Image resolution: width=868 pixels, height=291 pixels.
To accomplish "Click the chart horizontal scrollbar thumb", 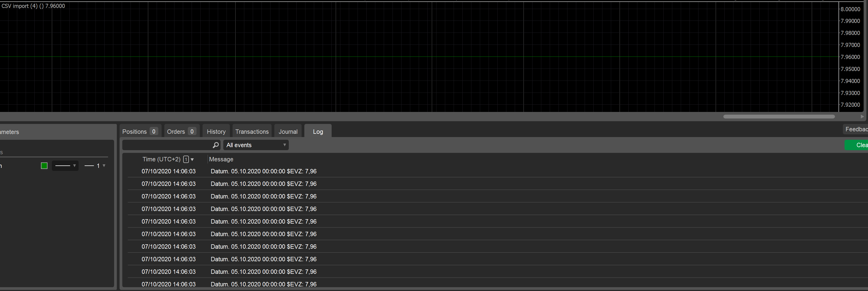I will tap(779, 117).
